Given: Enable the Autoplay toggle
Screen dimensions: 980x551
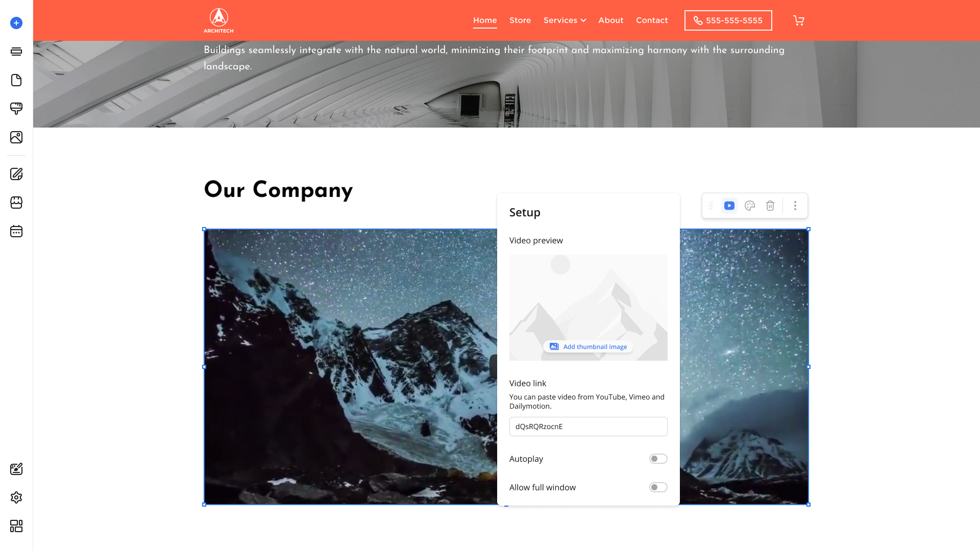Looking at the screenshot, I should pos(658,459).
